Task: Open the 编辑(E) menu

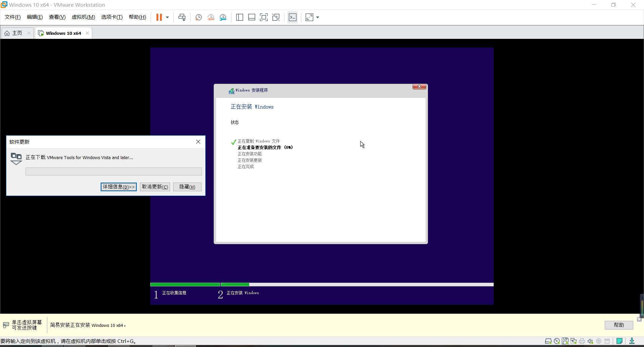Action: (x=35, y=17)
